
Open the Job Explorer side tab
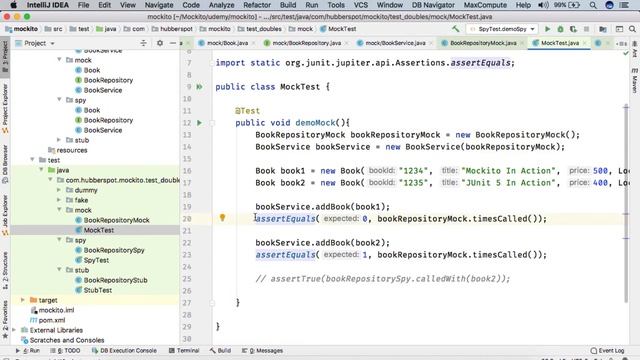click(x=5, y=216)
